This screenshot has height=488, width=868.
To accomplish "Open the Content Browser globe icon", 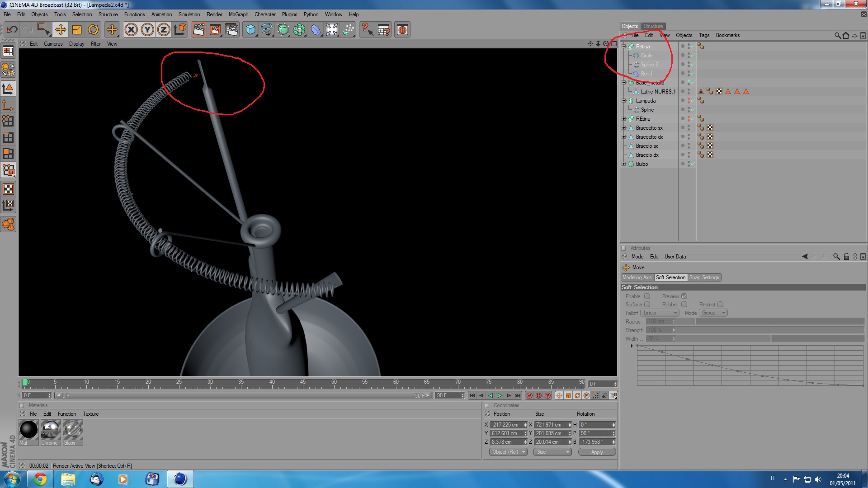I will [402, 30].
